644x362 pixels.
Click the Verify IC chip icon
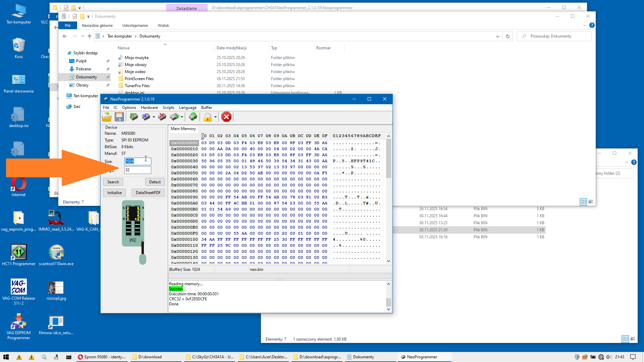(x=175, y=117)
